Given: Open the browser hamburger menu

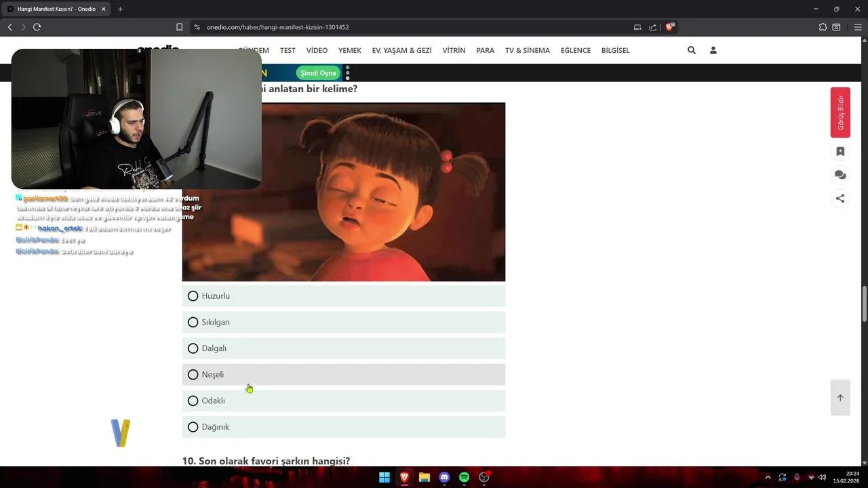Looking at the screenshot, I should [858, 27].
